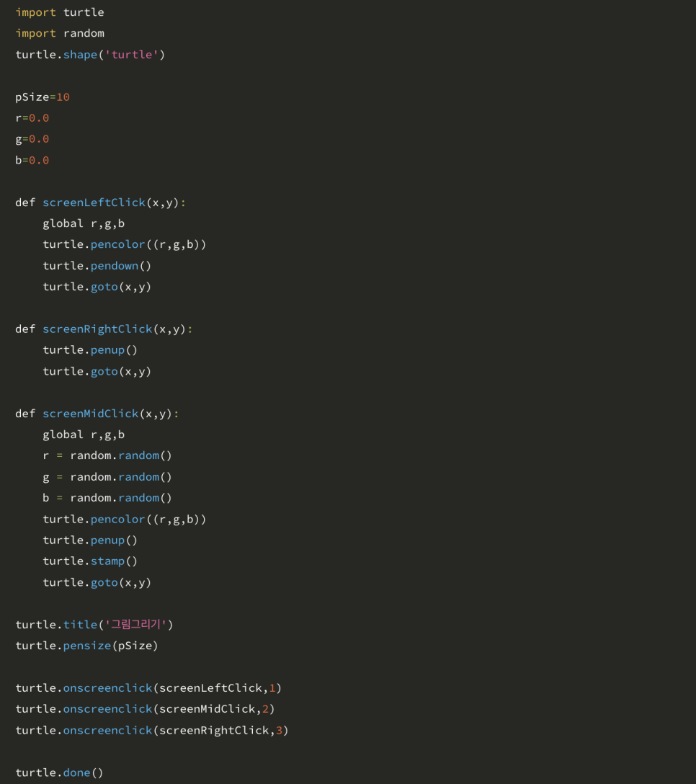Image resolution: width=696 pixels, height=784 pixels.
Task: Place cursor on the turtle.pendown() line
Action: point(97,266)
